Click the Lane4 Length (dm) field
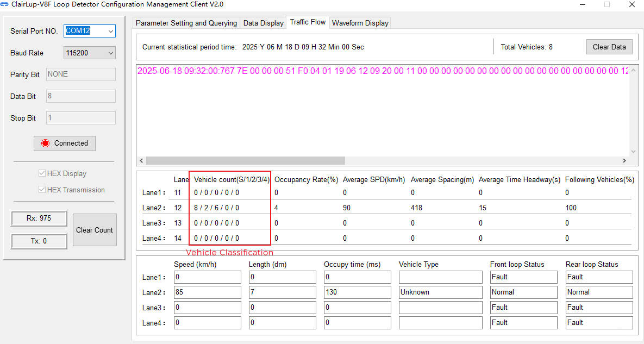 click(x=283, y=323)
